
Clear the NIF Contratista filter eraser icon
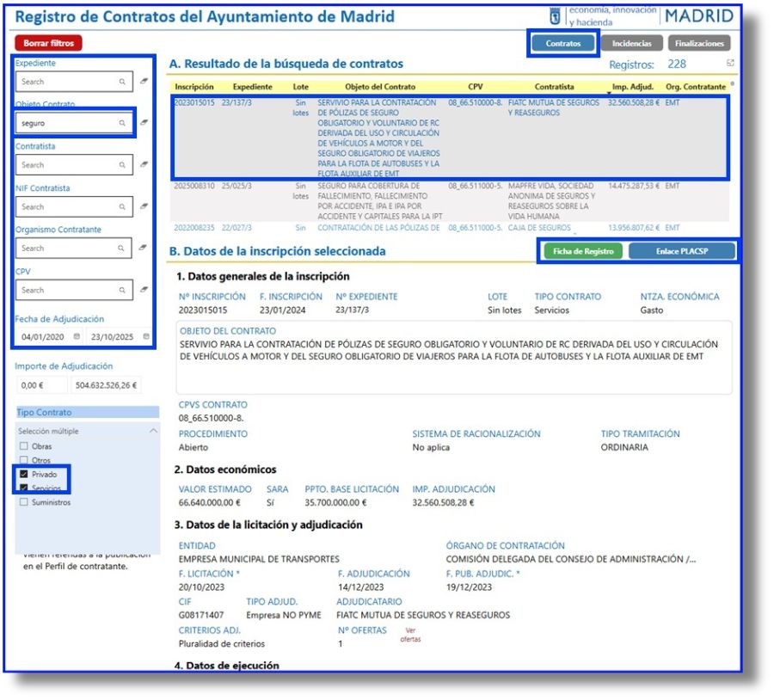[144, 206]
